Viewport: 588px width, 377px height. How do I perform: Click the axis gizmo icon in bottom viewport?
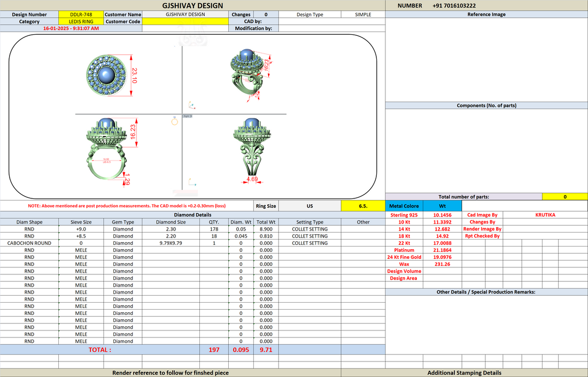point(191,182)
